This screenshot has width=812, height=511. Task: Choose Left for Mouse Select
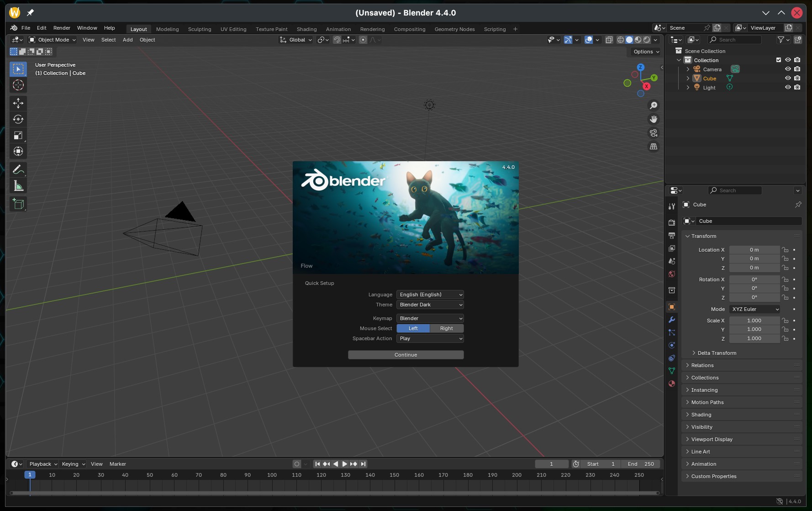pyautogui.click(x=413, y=328)
